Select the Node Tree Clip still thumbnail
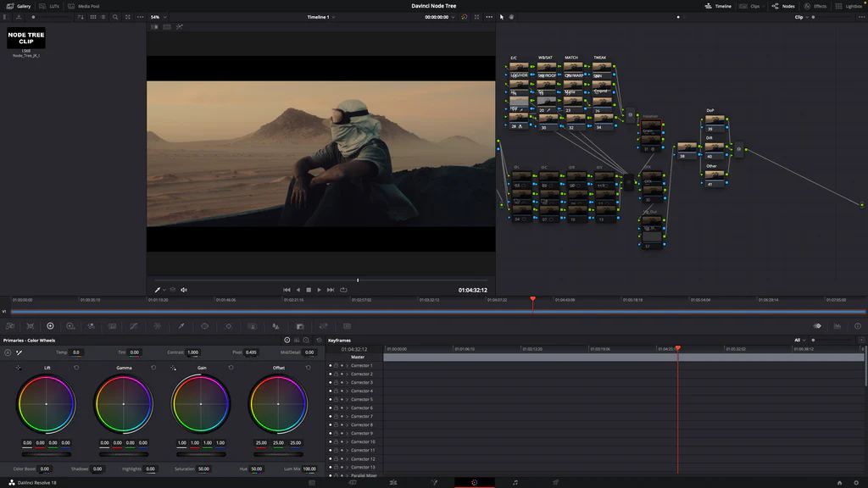The image size is (868, 488). (x=26, y=39)
